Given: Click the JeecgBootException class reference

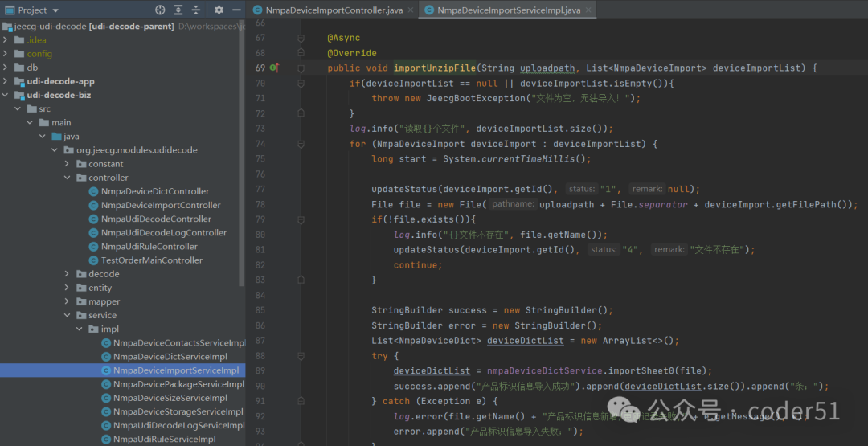Looking at the screenshot, I should point(476,99).
